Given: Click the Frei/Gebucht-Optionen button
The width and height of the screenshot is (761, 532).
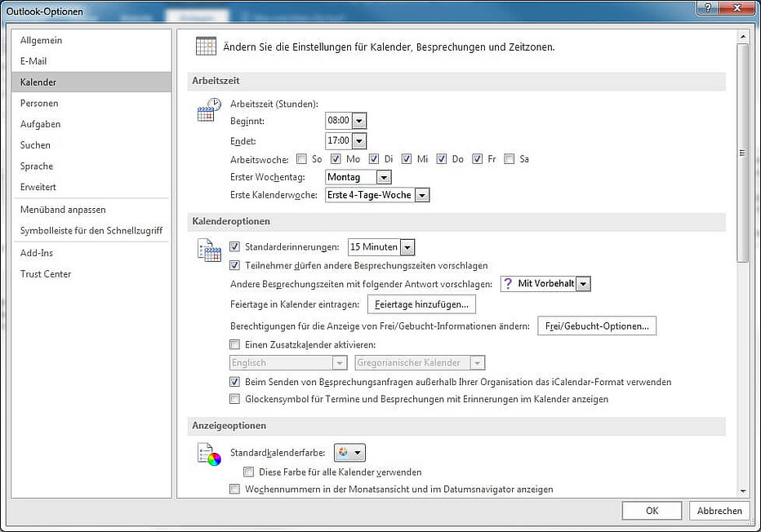Looking at the screenshot, I should pos(597,326).
